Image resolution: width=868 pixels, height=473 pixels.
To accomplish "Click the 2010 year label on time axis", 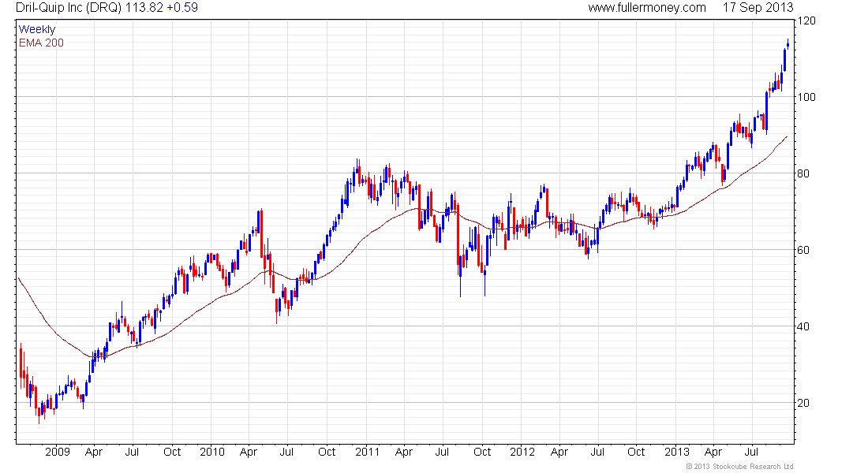I will tap(212, 452).
